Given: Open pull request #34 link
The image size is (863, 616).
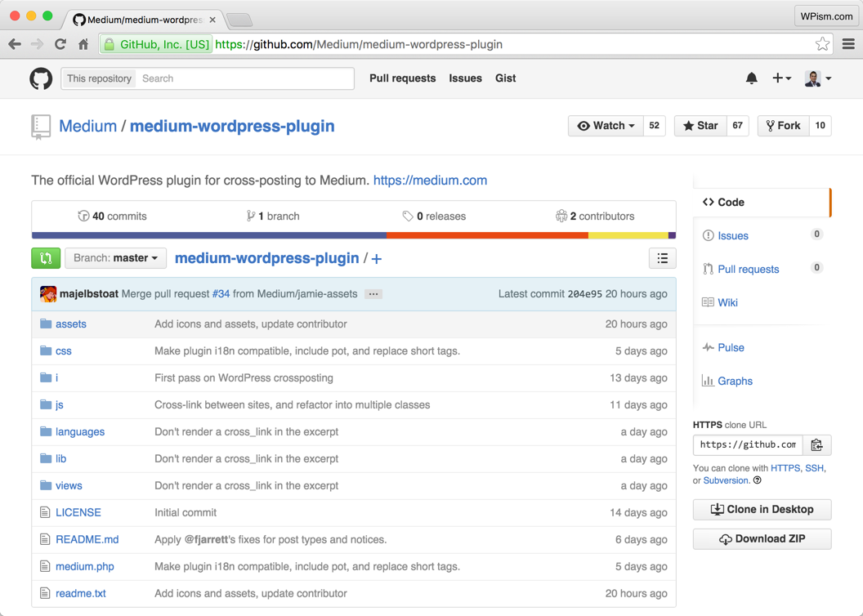Looking at the screenshot, I should (x=221, y=294).
